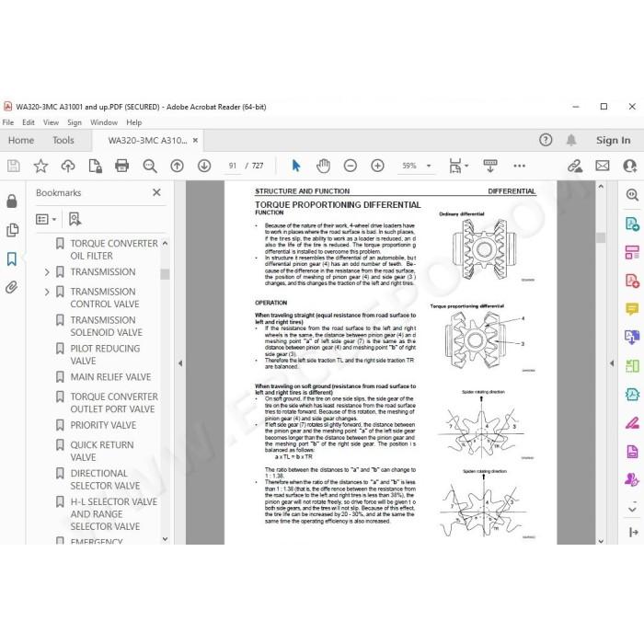Click the Save file icon

click(14, 166)
